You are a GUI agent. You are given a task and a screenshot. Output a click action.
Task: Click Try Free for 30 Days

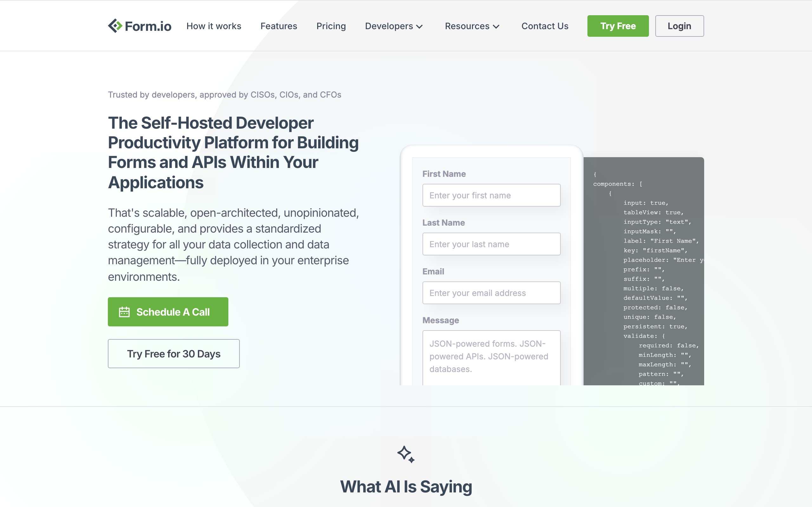click(174, 354)
